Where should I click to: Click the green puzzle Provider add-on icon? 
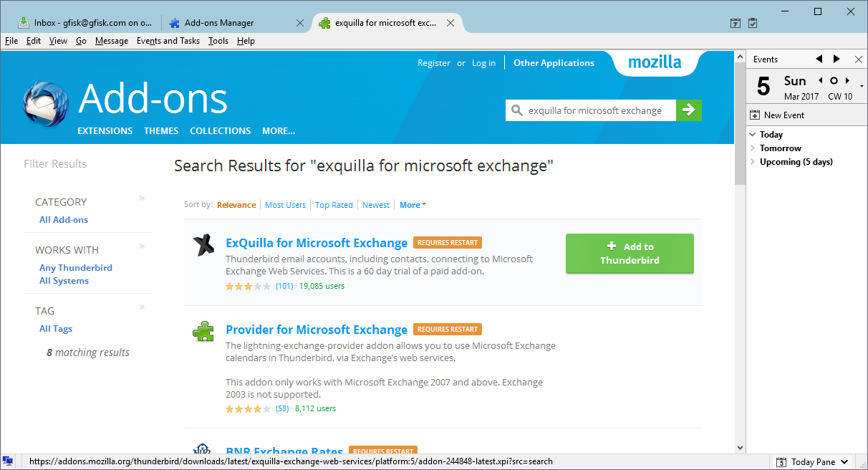(x=203, y=332)
